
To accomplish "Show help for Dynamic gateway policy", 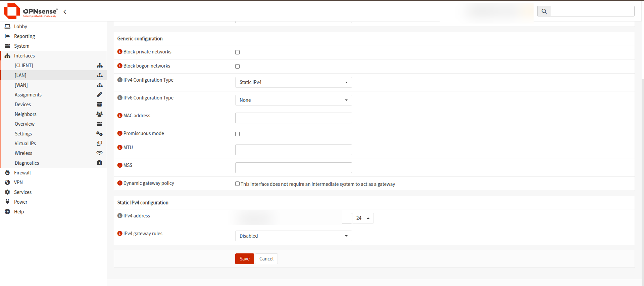I will (x=120, y=183).
